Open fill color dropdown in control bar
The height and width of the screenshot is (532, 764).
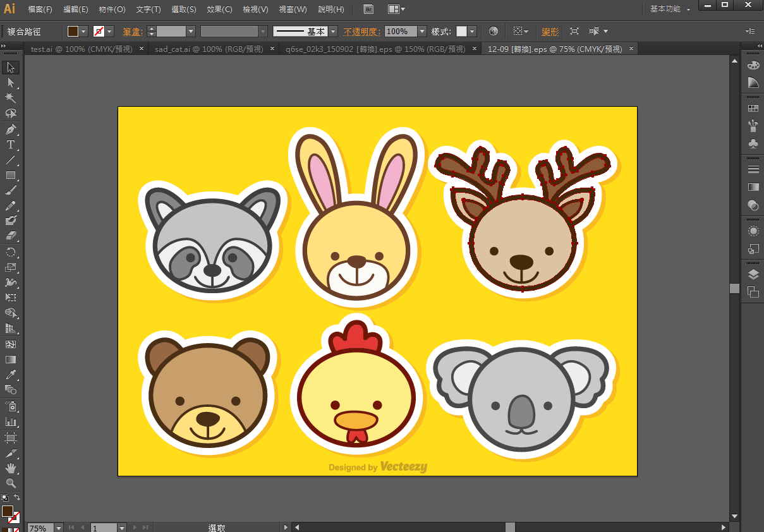[x=83, y=31]
